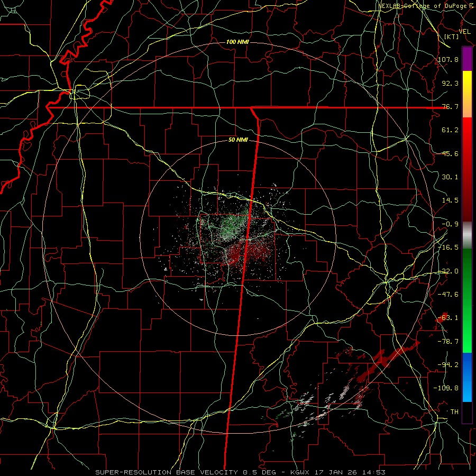Screen dimensions: 476x476
Task: Click the 100 NMI range ring label
Action: click(x=237, y=42)
